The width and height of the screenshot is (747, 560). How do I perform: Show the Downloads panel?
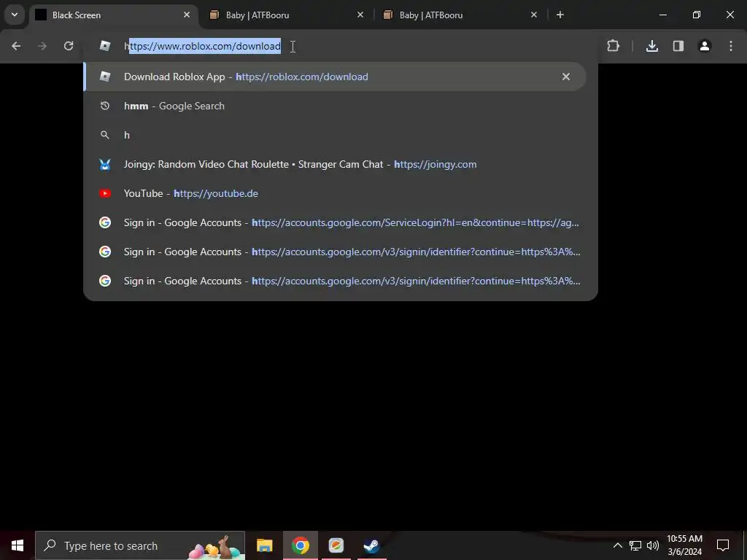tap(652, 46)
